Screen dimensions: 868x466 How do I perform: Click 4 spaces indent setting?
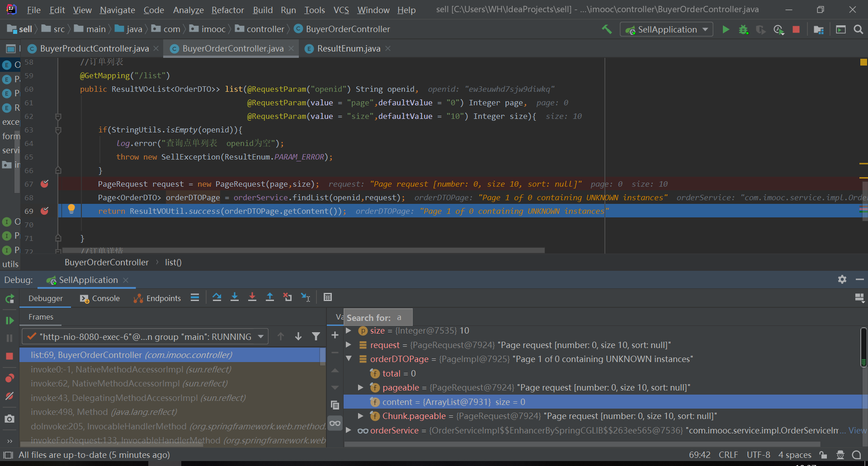(x=795, y=455)
